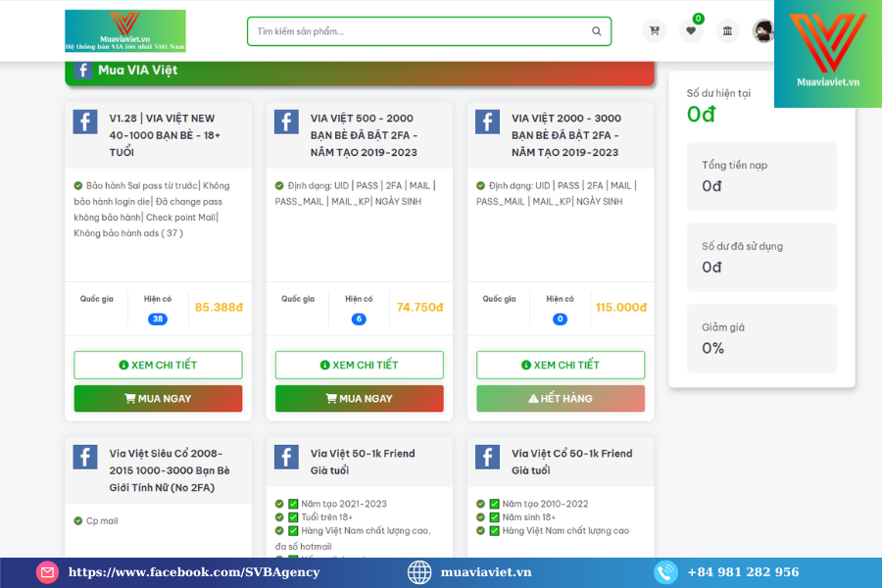This screenshot has height=588, width=882.
Task: Click the HẾT HÀNG out-of-stock button
Action: click(561, 399)
